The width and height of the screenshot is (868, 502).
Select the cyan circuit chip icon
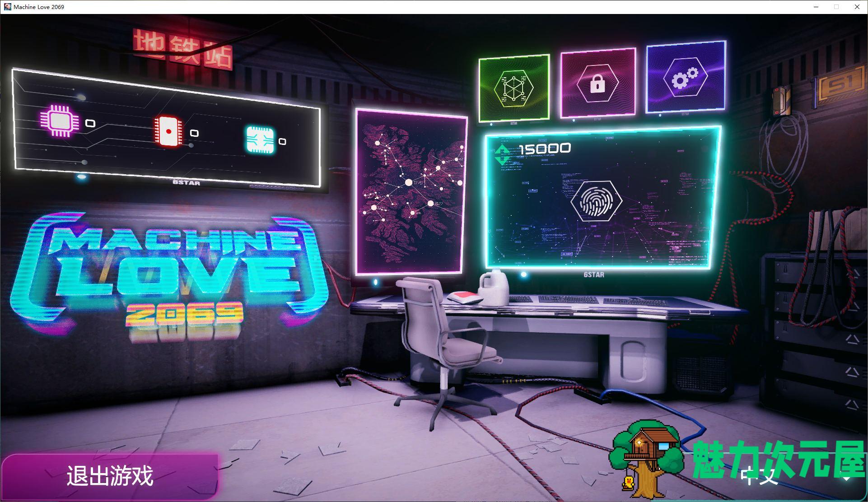coord(260,139)
